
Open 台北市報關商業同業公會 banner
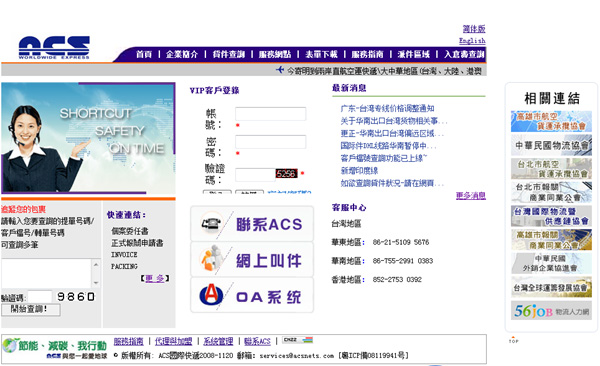[x=551, y=193]
